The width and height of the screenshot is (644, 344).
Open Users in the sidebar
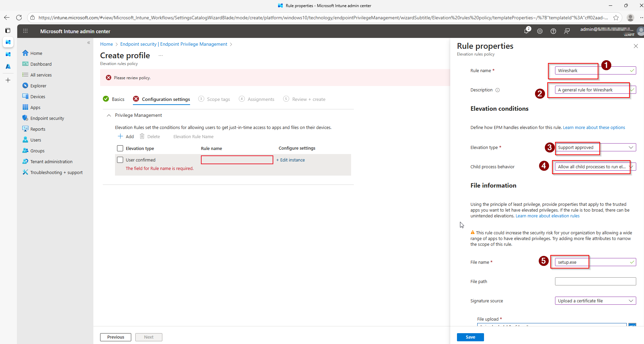point(36,140)
